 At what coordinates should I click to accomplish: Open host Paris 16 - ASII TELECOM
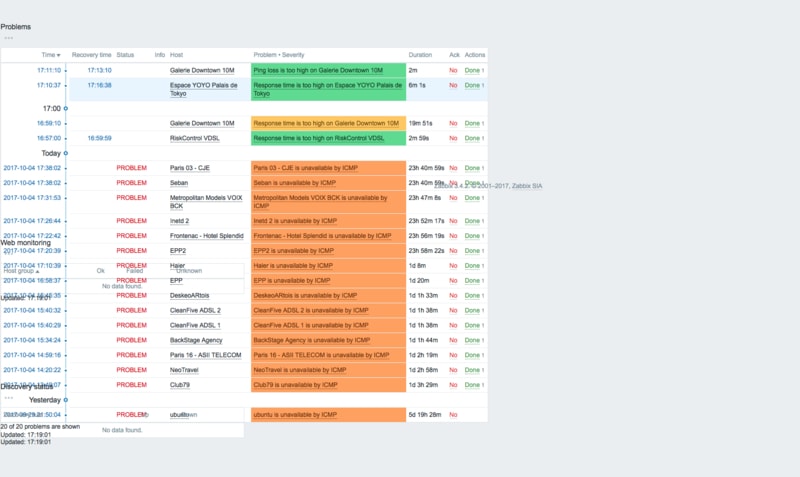point(205,355)
